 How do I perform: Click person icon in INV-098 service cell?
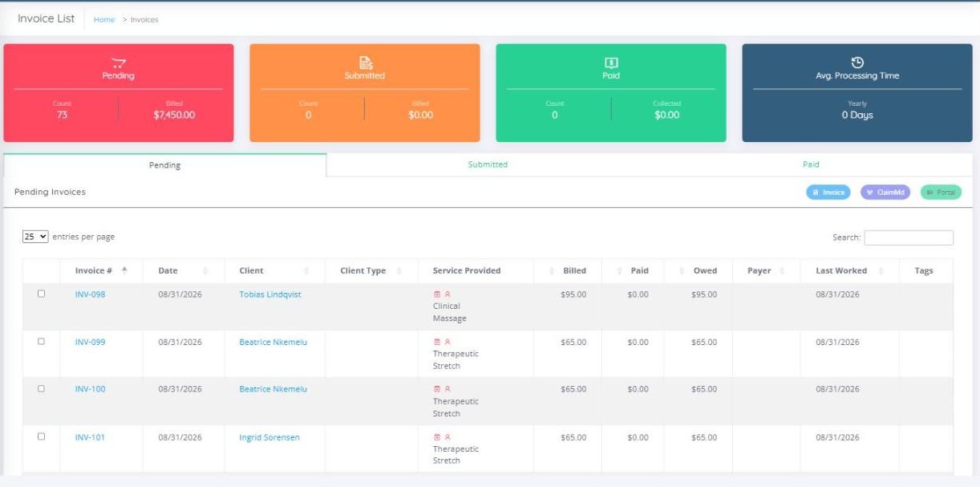pyautogui.click(x=447, y=294)
